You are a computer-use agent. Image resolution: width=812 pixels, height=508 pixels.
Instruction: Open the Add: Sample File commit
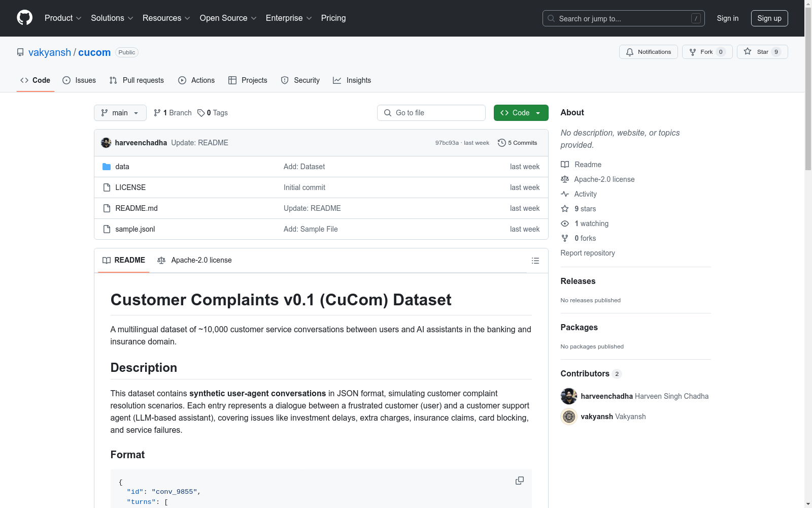point(311,229)
